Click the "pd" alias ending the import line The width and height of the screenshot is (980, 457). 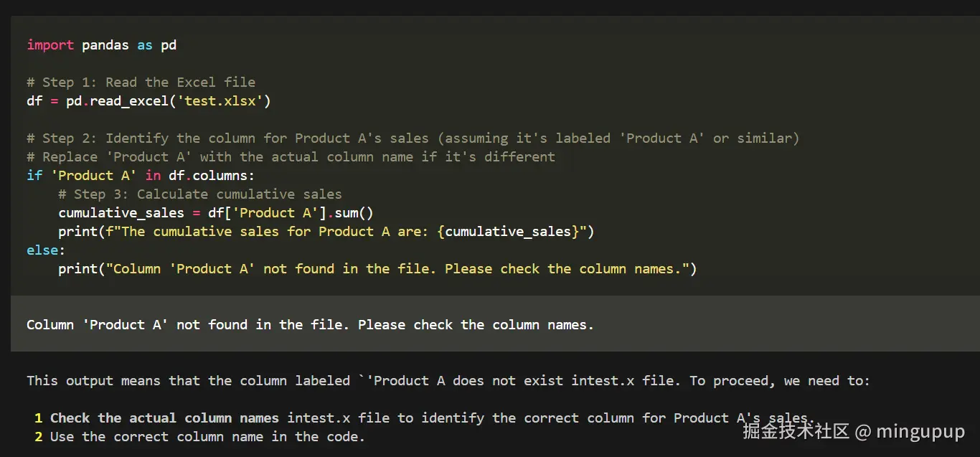(169, 45)
